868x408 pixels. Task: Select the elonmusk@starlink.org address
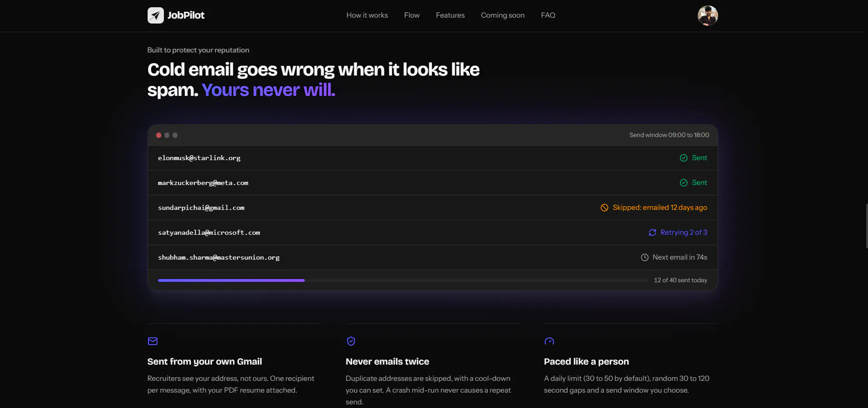tap(199, 158)
